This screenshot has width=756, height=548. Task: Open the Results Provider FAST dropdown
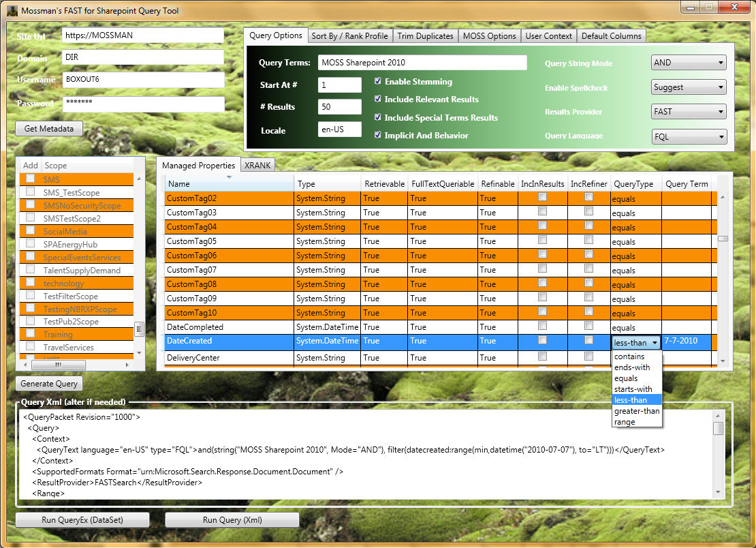point(689,112)
